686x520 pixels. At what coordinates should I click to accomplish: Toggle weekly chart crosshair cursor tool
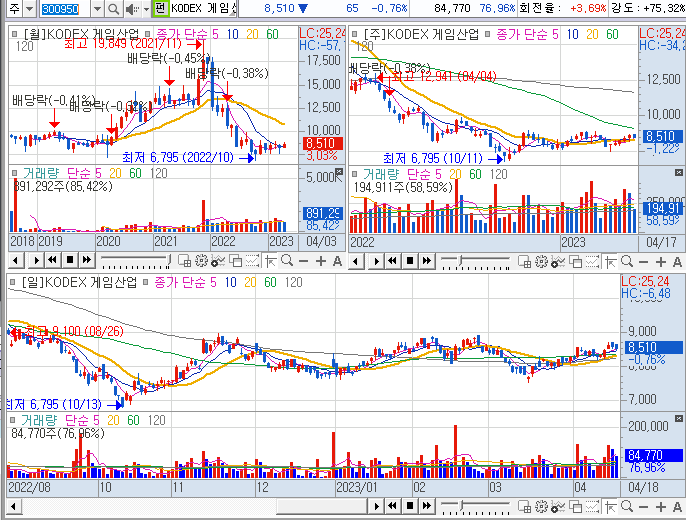611,262
